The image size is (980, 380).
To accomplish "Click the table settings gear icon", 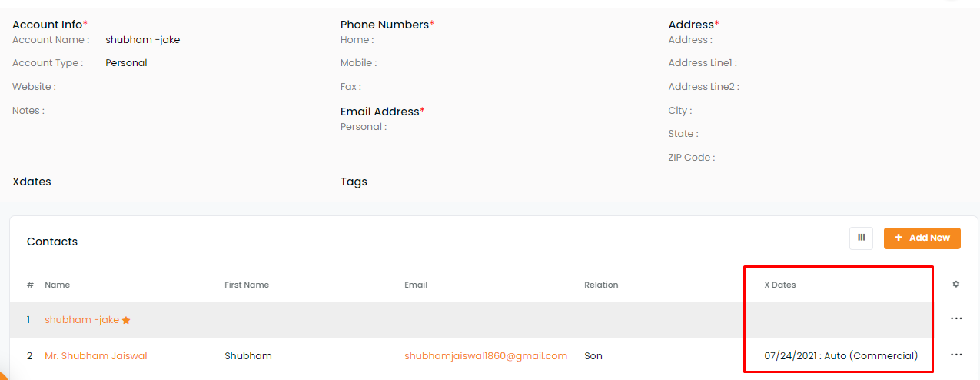I will (956, 285).
